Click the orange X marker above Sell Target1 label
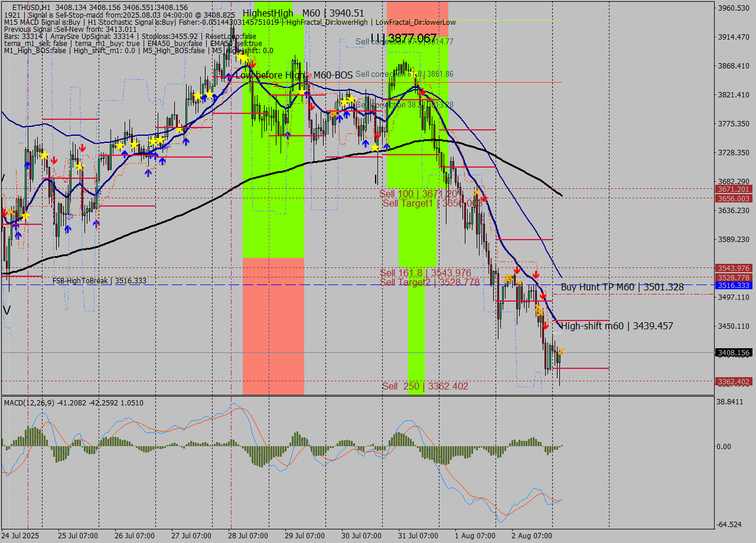 [x=477, y=192]
